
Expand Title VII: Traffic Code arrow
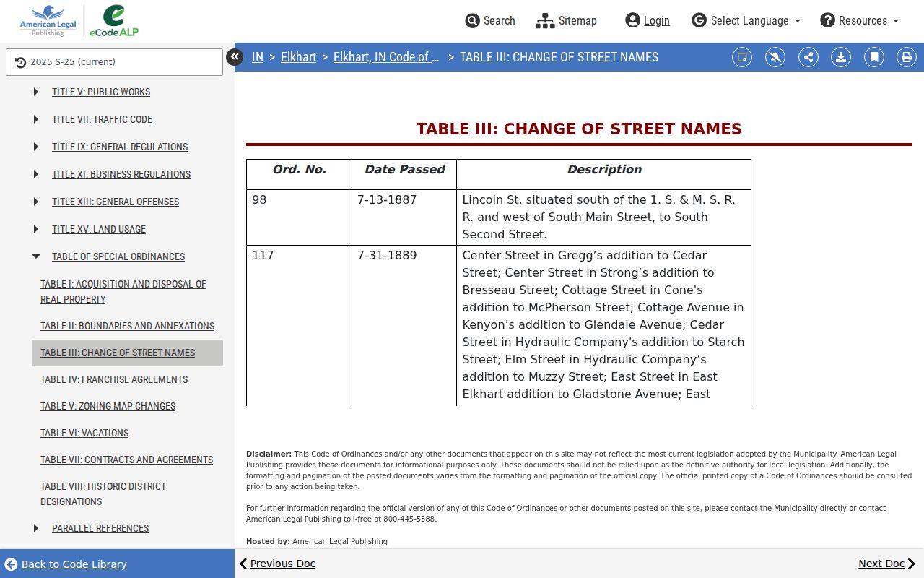coord(36,119)
